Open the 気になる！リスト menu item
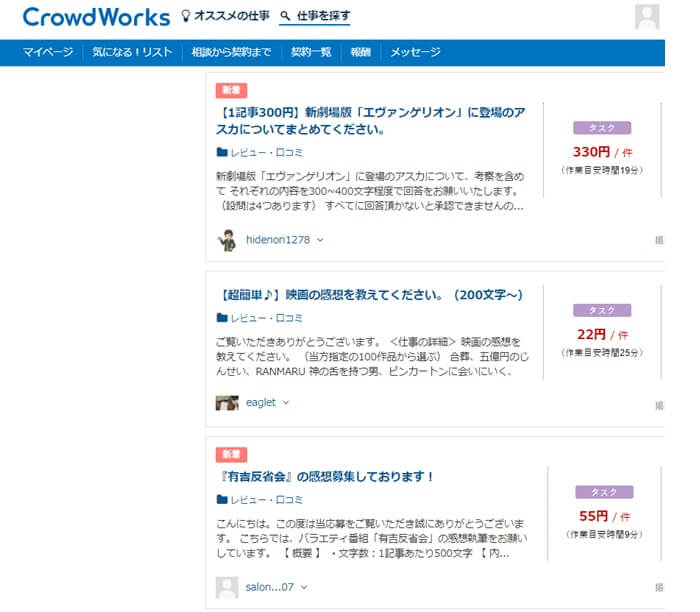The width and height of the screenshot is (700, 612). (132, 52)
